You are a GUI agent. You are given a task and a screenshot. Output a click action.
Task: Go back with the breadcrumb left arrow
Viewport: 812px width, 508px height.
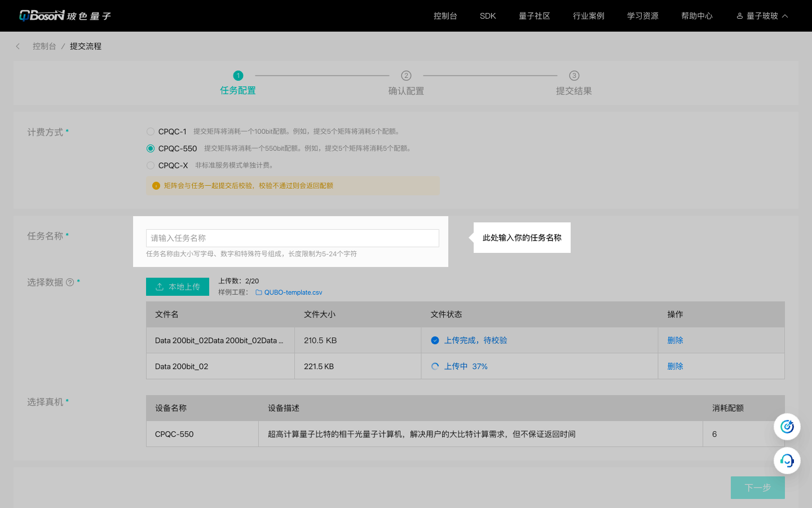(18, 46)
